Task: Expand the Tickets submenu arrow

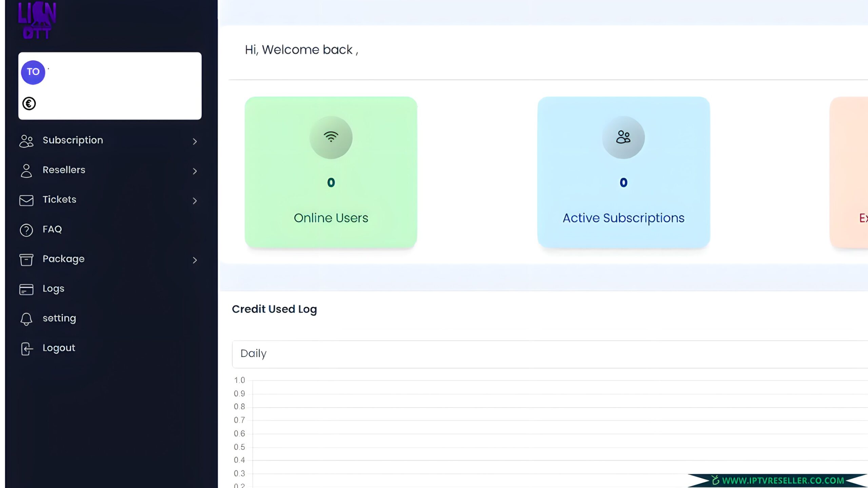Action: 195,201
